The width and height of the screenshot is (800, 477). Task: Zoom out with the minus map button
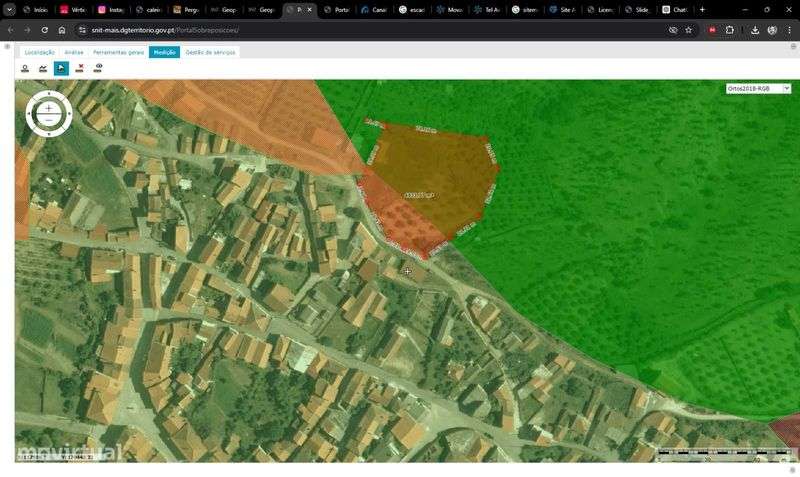click(48, 119)
